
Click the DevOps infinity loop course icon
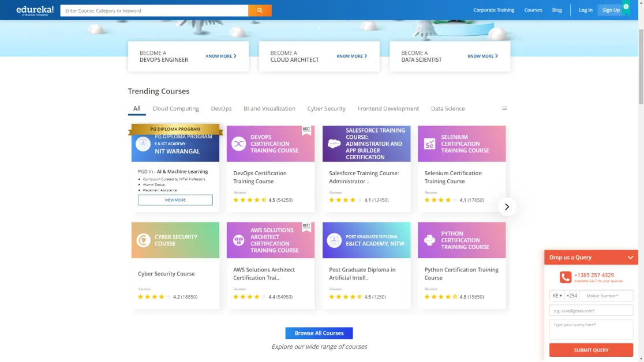point(239,144)
